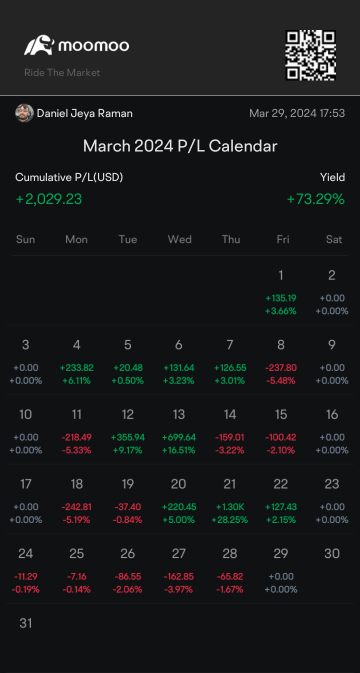Screen dimensions: 360x673
Task: Click the Wed column header
Action: click(x=179, y=239)
